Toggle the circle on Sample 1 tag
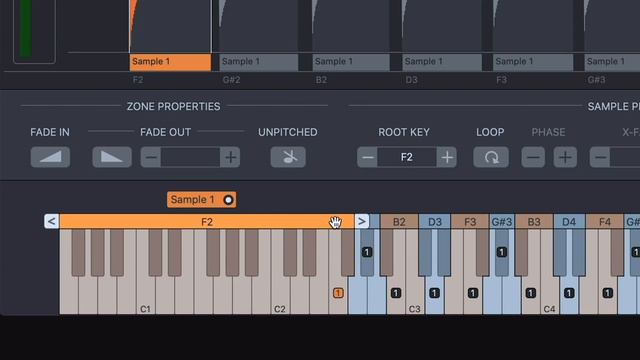 click(228, 200)
